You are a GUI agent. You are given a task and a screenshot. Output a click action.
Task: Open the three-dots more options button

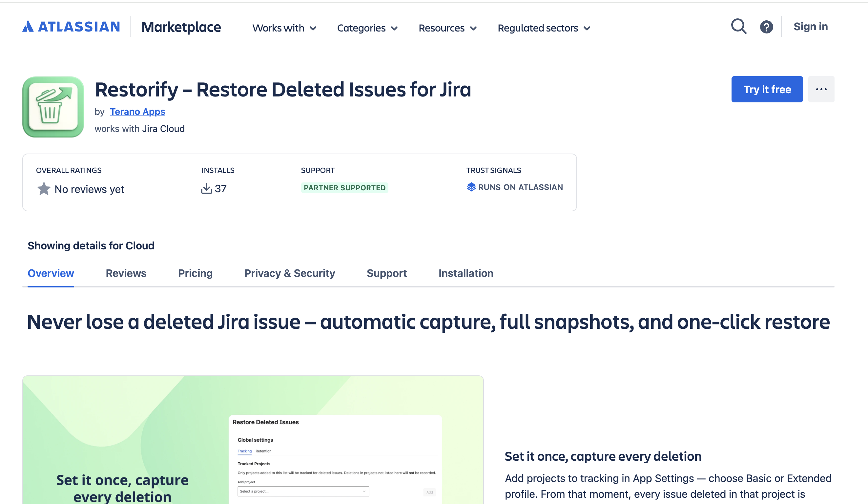tap(821, 89)
